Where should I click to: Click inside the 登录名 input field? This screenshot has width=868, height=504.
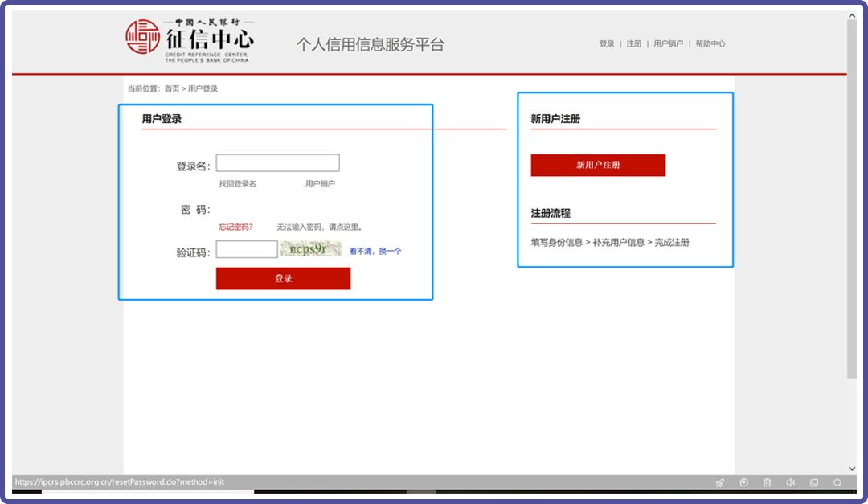[x=277, y=162]
